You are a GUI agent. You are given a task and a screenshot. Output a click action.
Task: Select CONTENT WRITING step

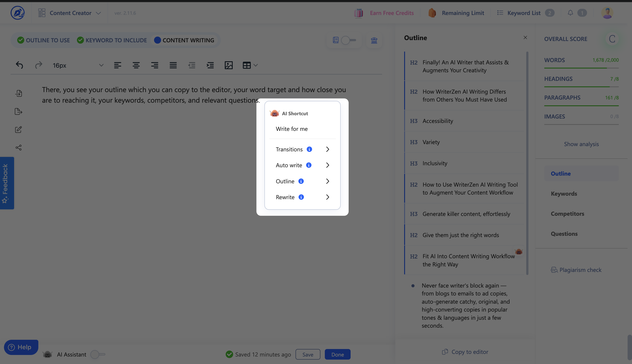[184, 40]
